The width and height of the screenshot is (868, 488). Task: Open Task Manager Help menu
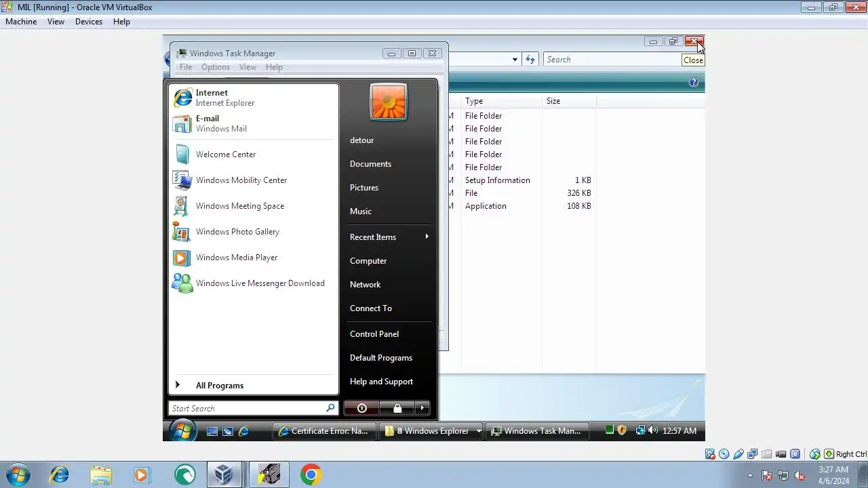click(274, 67)
